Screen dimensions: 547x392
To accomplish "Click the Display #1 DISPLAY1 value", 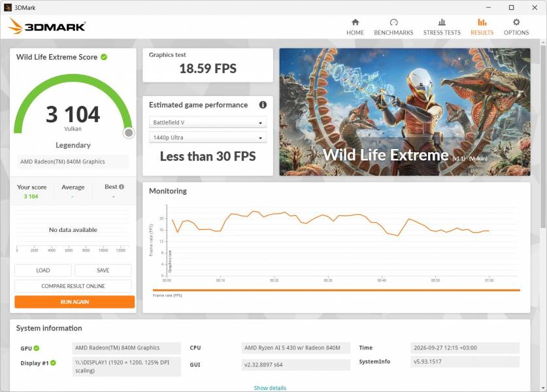I will point(127,367).
